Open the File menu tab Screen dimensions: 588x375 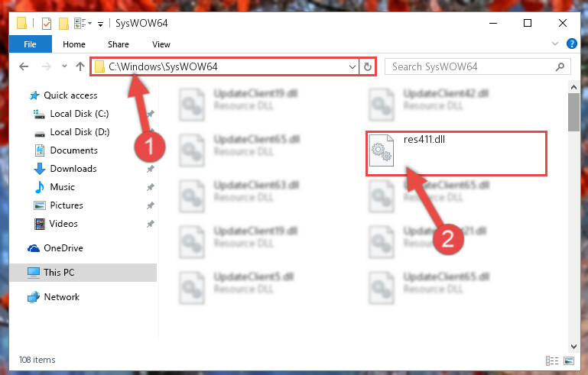pos(31,44)
